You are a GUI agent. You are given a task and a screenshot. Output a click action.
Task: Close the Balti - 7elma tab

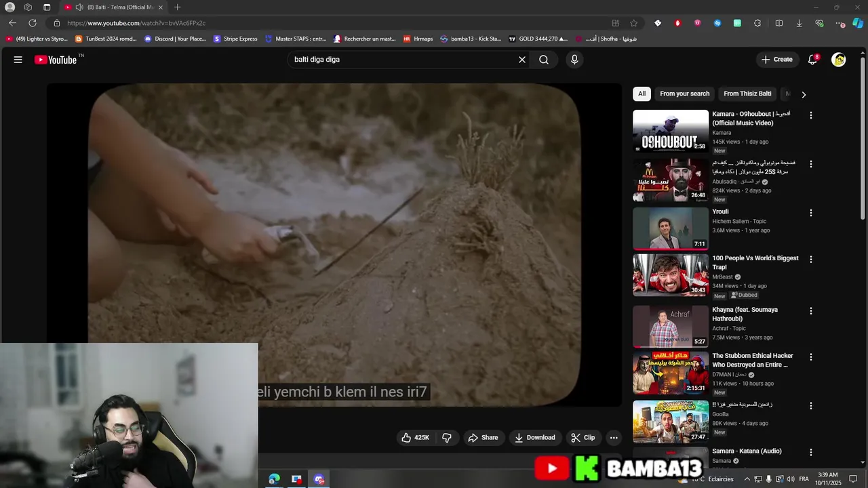(x=161, y=7)
